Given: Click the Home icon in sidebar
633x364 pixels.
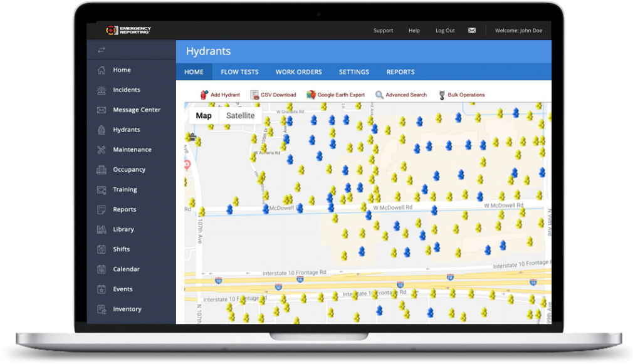Looking at the screenshot, I should 102,70.
